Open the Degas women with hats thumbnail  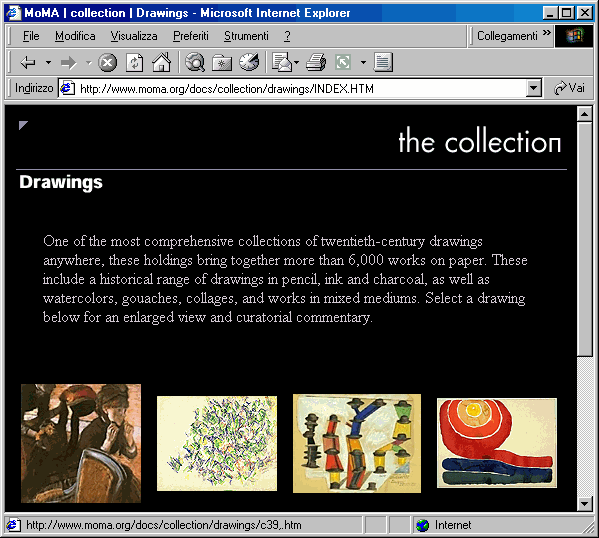[x=81, y=443]
